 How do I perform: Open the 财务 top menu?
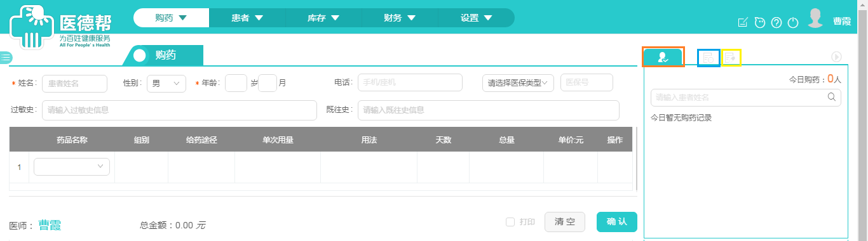(400, 18)
